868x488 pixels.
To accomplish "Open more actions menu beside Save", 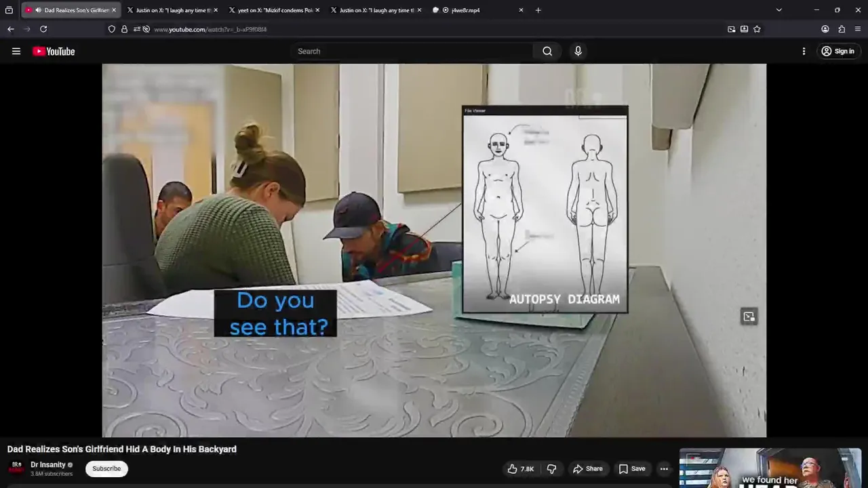I will pos(664,469).
